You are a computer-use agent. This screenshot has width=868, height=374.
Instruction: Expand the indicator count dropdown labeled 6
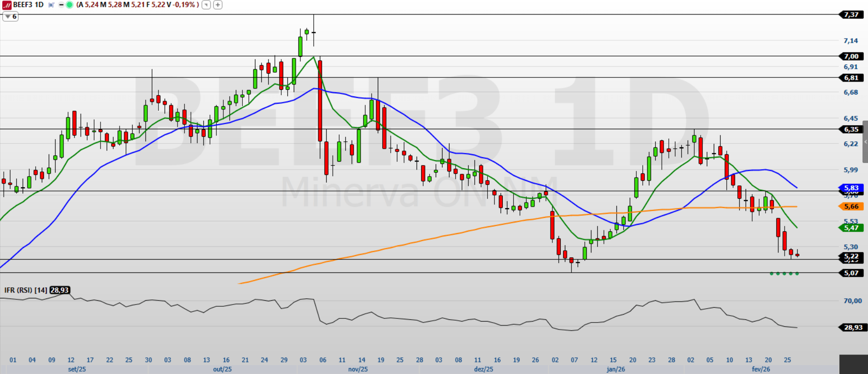[10, 17]
